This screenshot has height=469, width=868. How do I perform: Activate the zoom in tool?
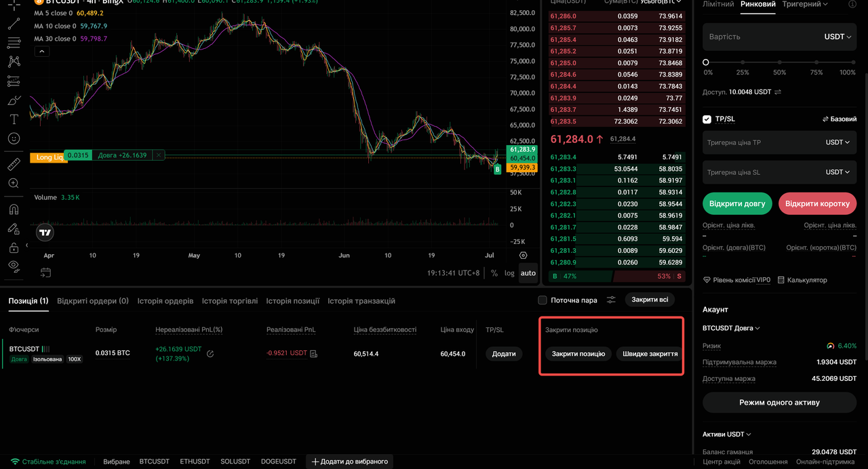(x=14, y=183)
